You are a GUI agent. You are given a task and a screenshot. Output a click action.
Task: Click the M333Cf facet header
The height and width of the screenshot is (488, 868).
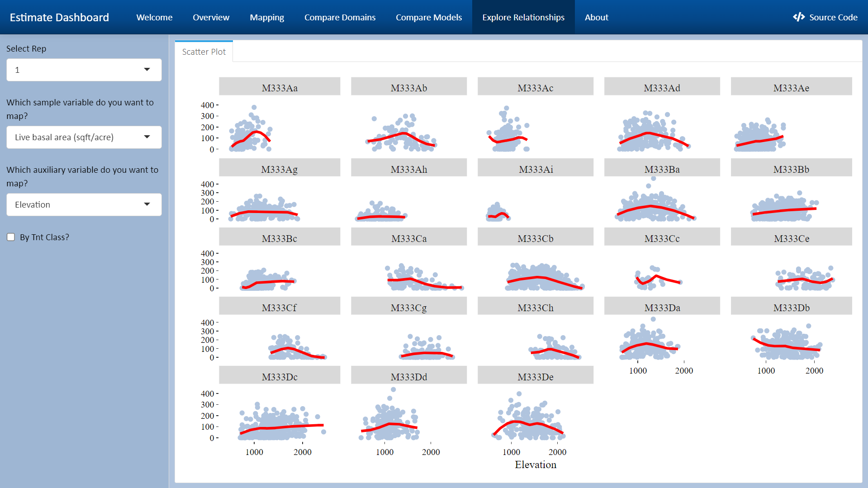(x=280, y=306)
